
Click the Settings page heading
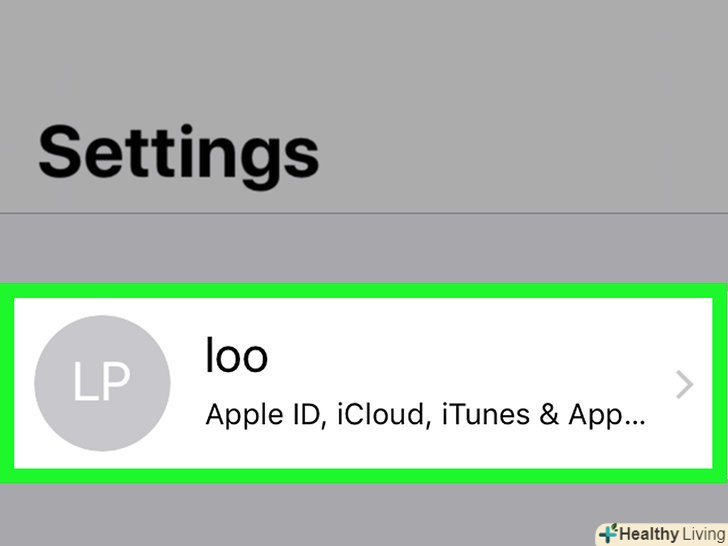pos(179,153)
